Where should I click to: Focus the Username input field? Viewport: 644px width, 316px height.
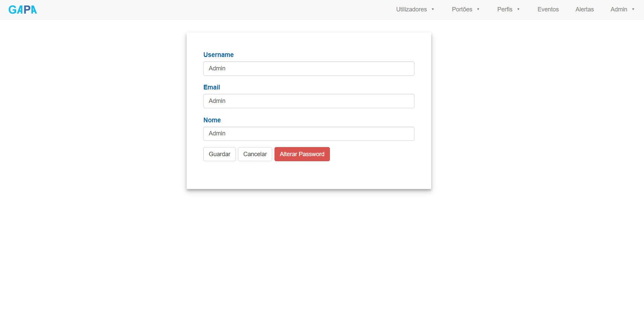309,68
